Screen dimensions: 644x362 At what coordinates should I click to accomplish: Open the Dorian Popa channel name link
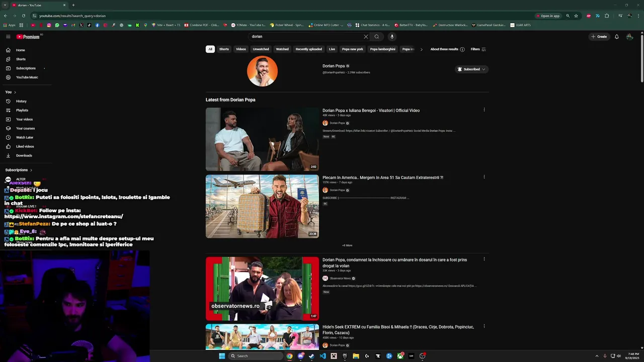point(334,66)
